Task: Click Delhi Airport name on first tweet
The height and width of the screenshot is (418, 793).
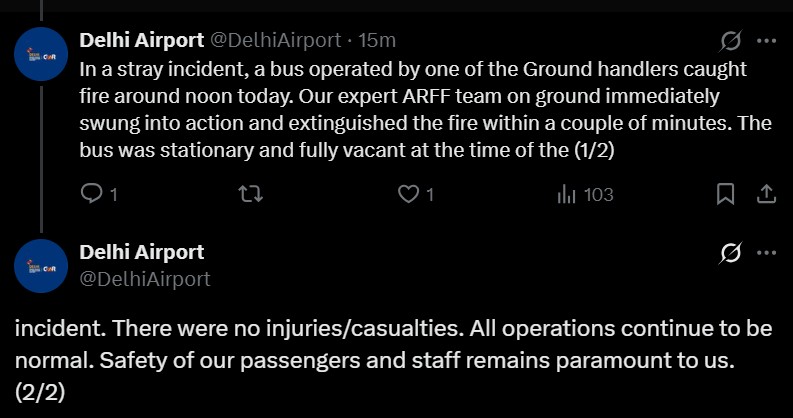Action: (140, 40)
